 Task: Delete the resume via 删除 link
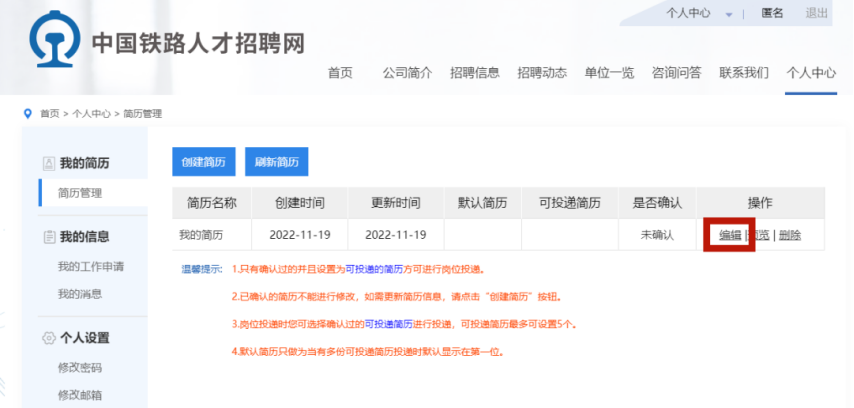[x=789, y=235]
